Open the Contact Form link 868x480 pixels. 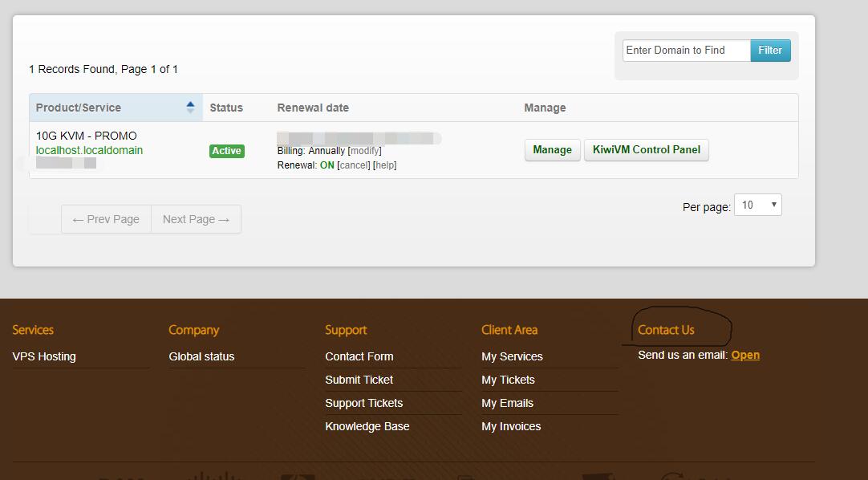click(359, 356)
